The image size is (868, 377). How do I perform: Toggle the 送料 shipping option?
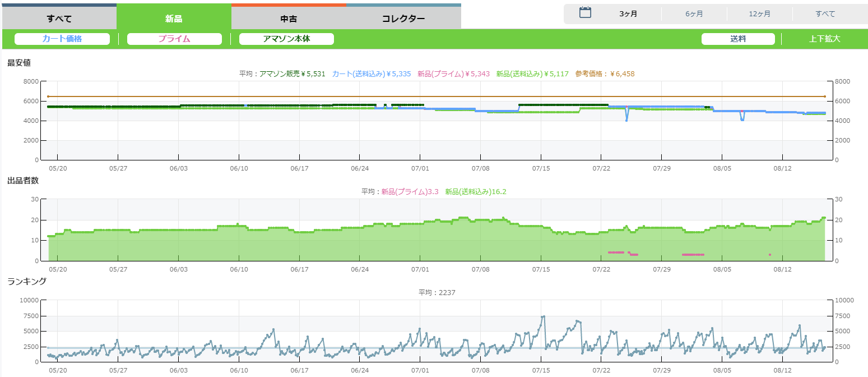738,39
